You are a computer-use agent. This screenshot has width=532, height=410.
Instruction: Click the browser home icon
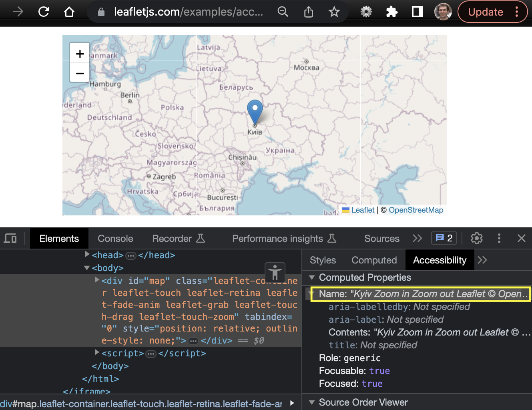(69, 12)
